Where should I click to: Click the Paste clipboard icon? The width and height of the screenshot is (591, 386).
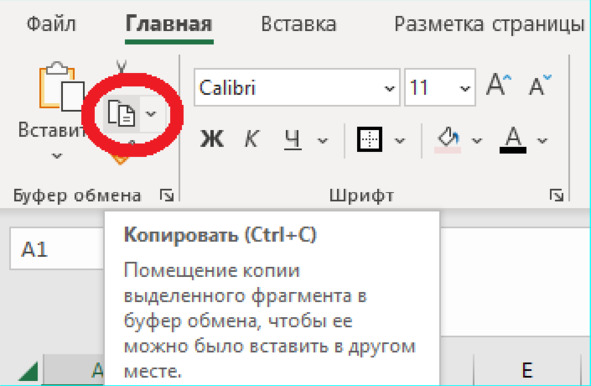(x=61, y=87)
